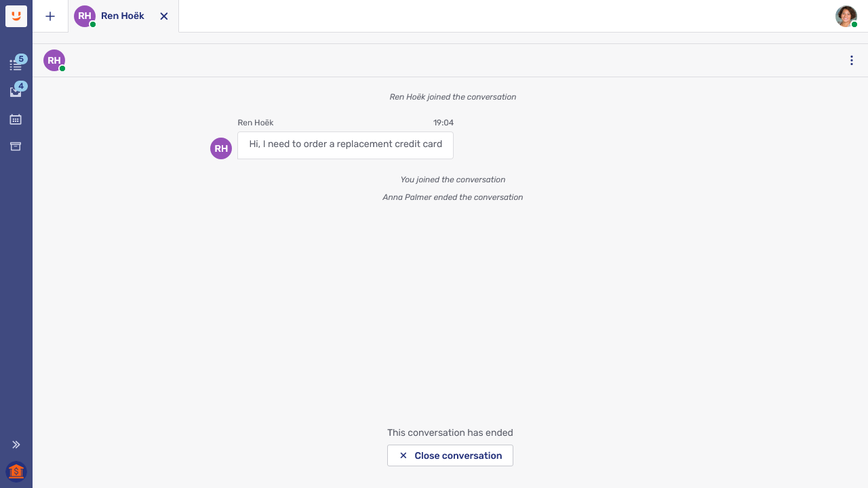Viewport: 868px width, 488px height.
Task: Open the archive box in sidebar
Action: click(x=16, y=146)
